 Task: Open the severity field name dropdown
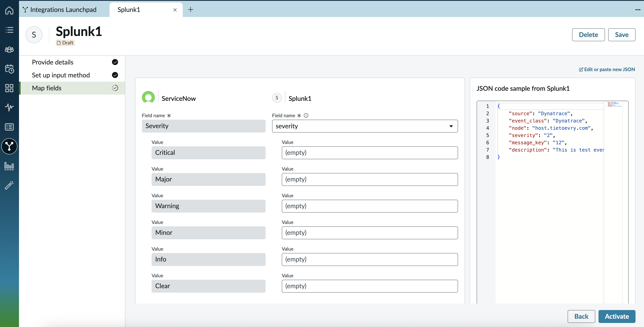coord(365,126)
